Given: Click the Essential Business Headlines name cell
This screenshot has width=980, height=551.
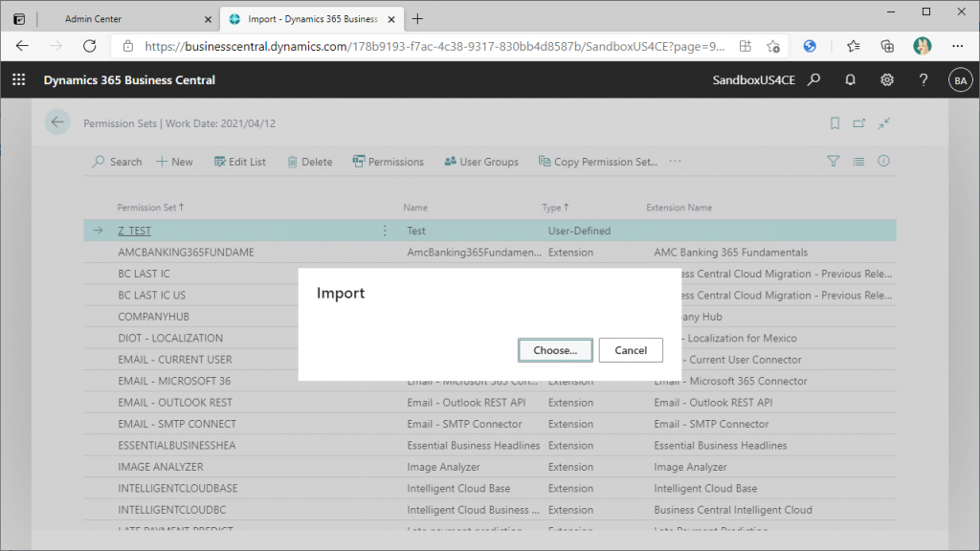Looking at the screenshot, I should 473,446.
